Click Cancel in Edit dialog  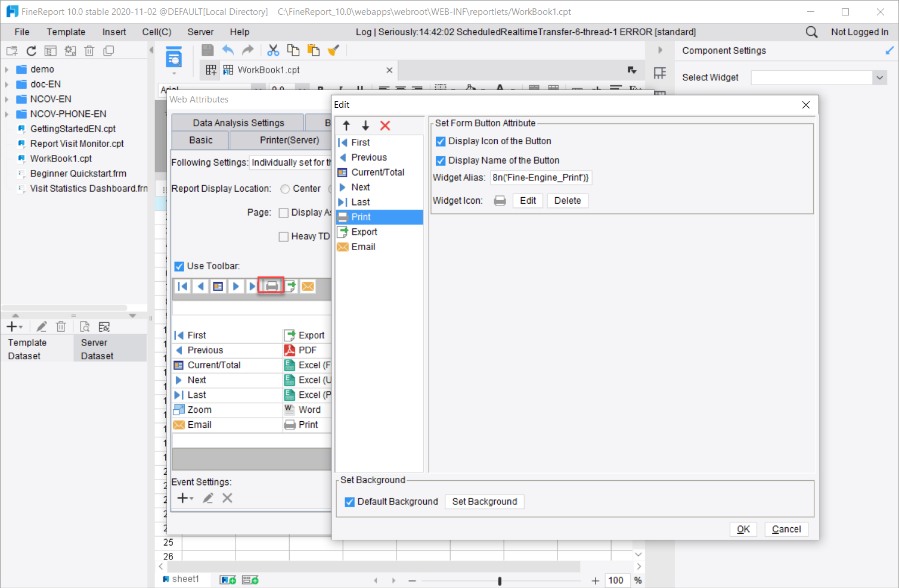786,529
